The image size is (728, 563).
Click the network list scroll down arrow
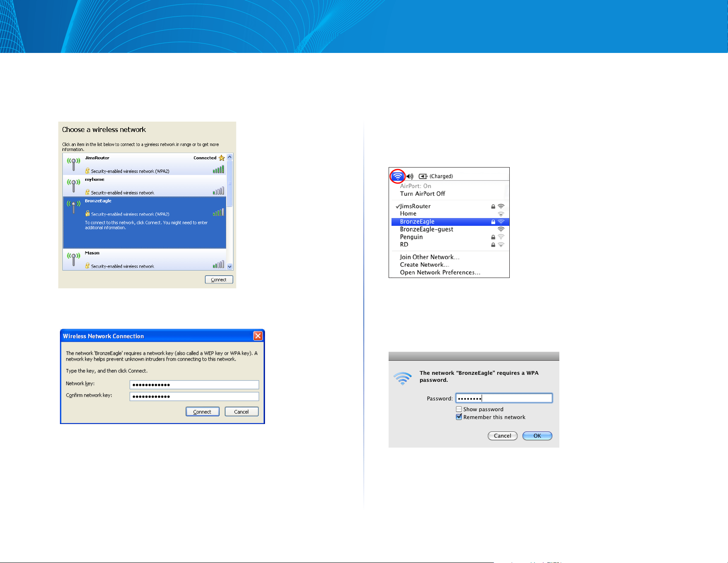230,267
